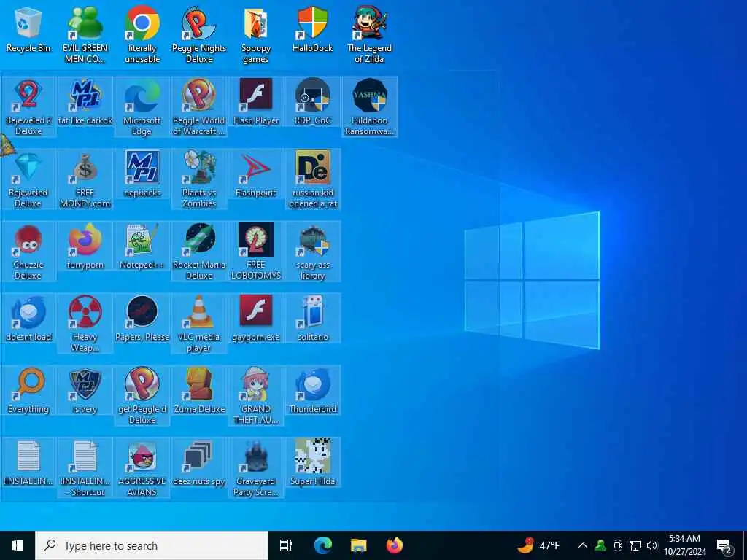Screen dimensions: 747x560
Task: Open Edge from the taskbar
Action: coord(322,545)
